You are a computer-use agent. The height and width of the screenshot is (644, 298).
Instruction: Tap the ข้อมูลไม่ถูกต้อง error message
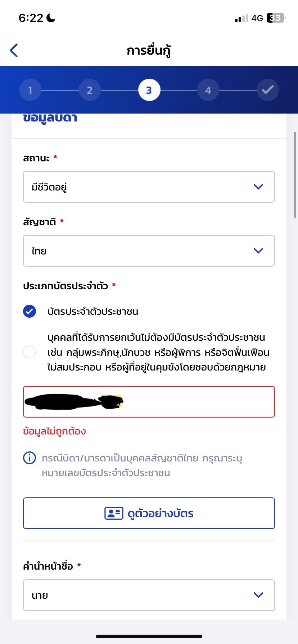[54, 431]
